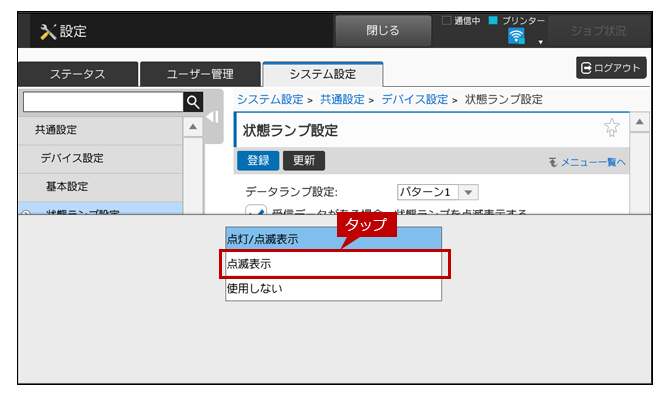
Task: Switch to the ステータス tab
Action: [78, 74]
